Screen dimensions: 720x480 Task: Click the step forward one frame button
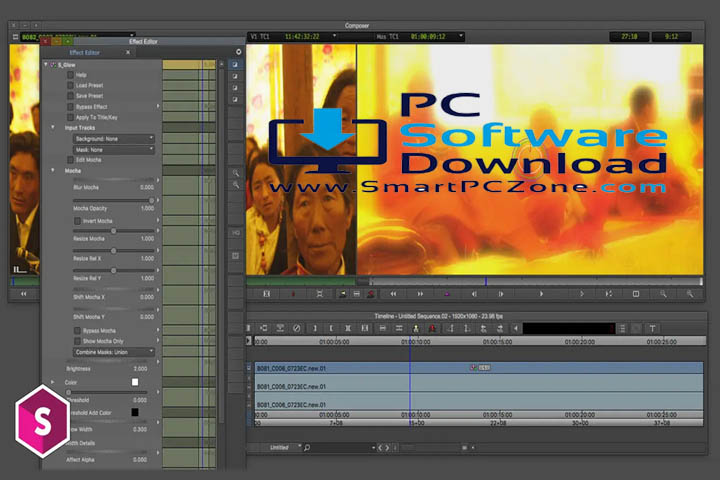point(501,294)
